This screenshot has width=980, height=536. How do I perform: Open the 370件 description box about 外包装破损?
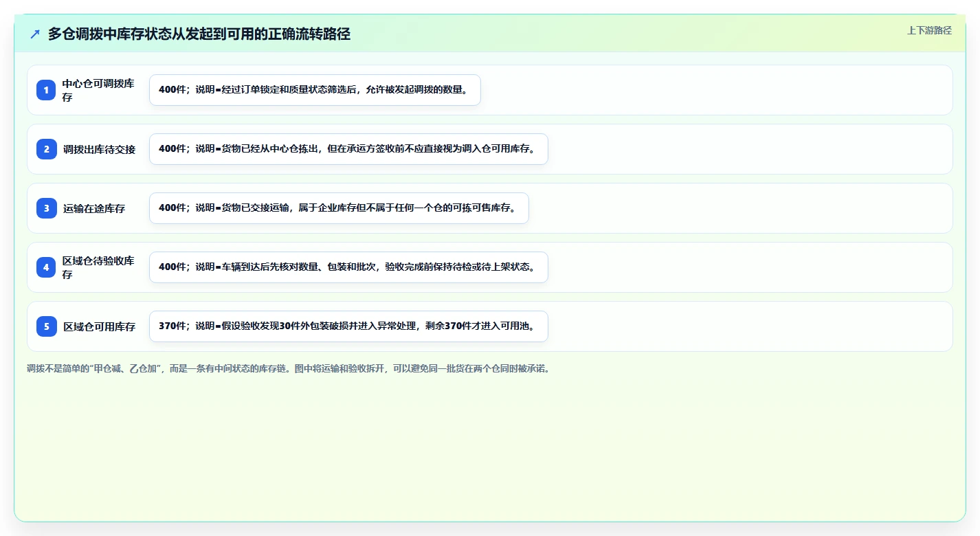coord(348,326)
